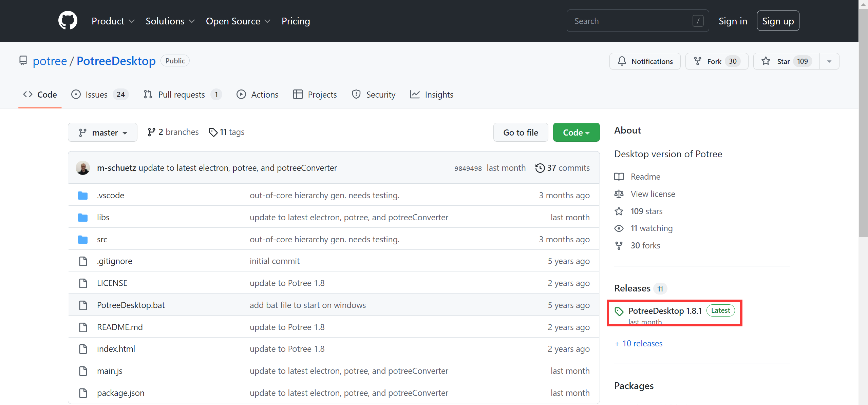Screen dimensions: 868x405
Task: Click the file icon next to README.md
Action: pos(83,327)
